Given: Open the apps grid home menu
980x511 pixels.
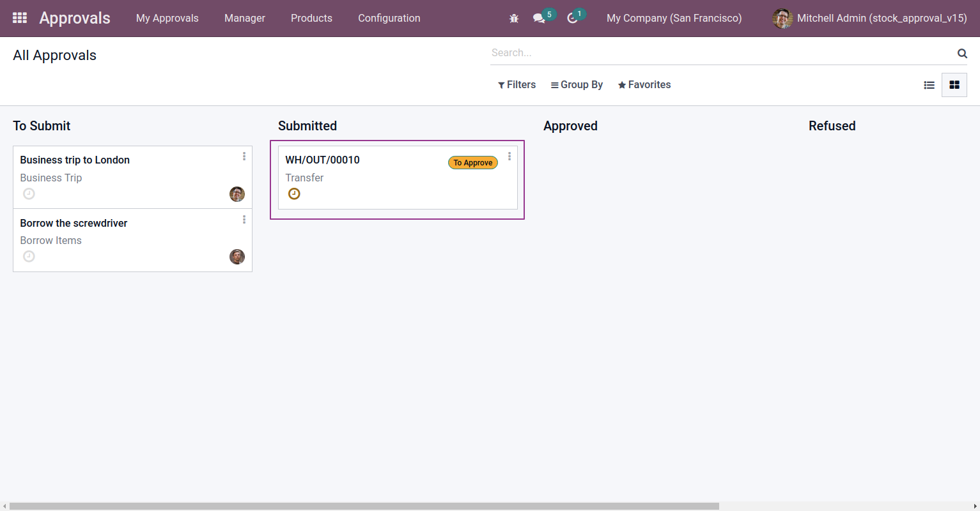Looking at the screenshot, I should [x=20, y=18].
